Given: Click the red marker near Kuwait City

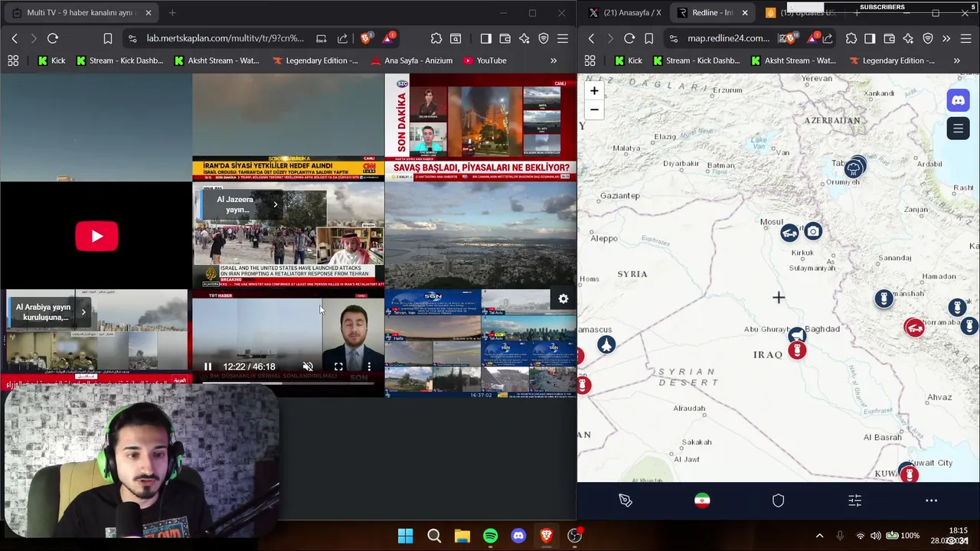Looking at the screenshot, I should pos(909,474).
